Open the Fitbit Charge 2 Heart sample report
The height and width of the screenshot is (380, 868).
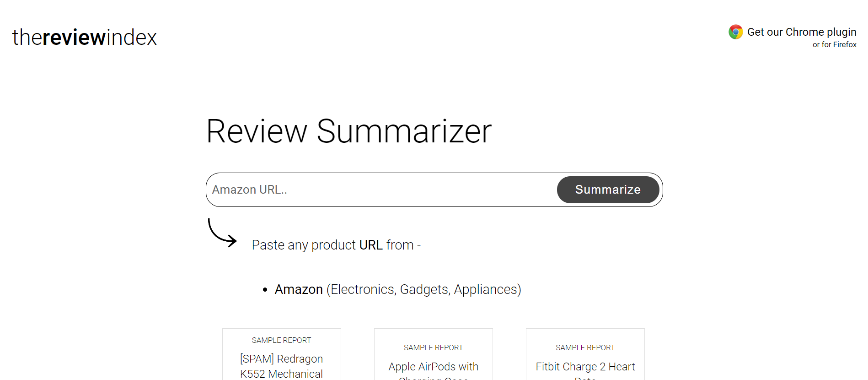[x=585, y=354]
